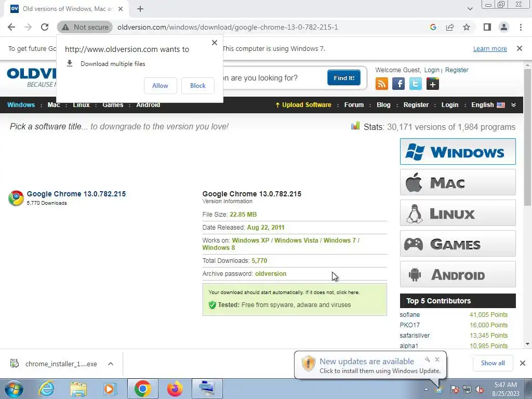Image resolution: width=532 pixels, height=399 pixels.
Task: Open Windows Start menu
Action: click(14, 389)
